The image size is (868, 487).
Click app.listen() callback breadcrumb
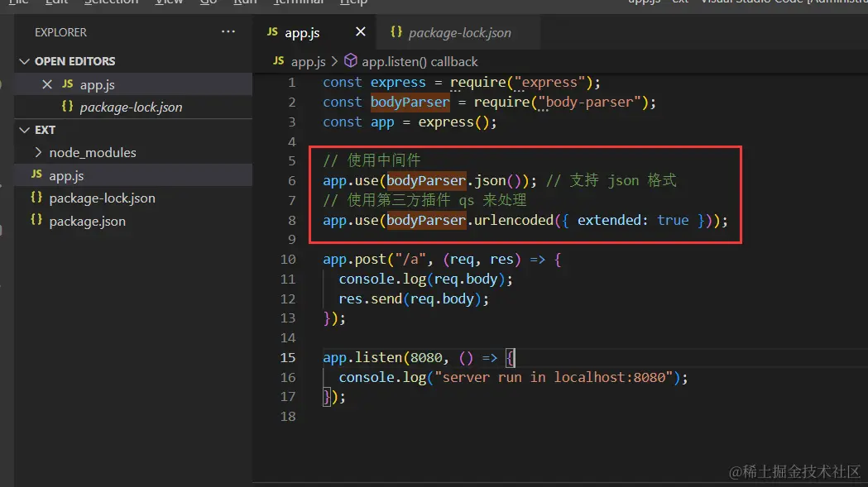click(420, 61)
